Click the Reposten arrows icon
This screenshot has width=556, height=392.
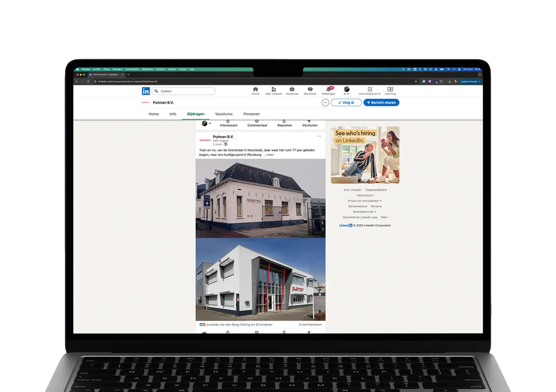coord(284,121)
